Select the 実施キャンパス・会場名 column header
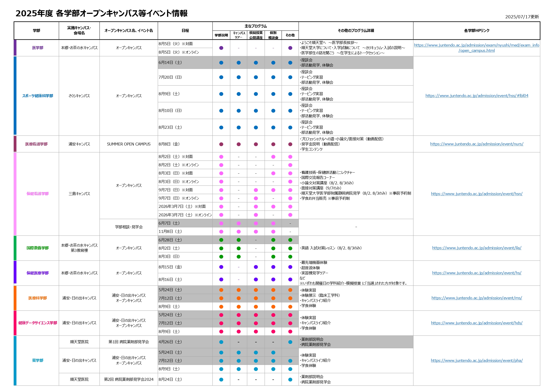554x392 pixels. click(79, 30)
